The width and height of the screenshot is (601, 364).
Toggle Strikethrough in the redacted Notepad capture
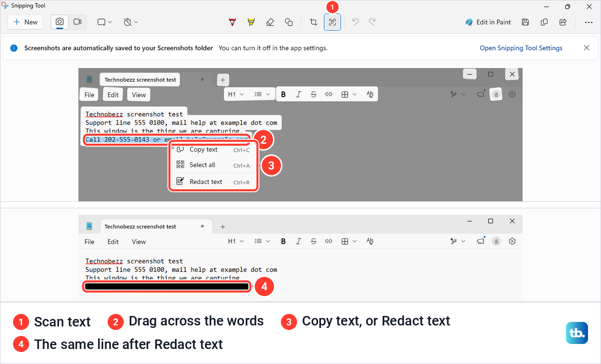[x=314, y=241]
